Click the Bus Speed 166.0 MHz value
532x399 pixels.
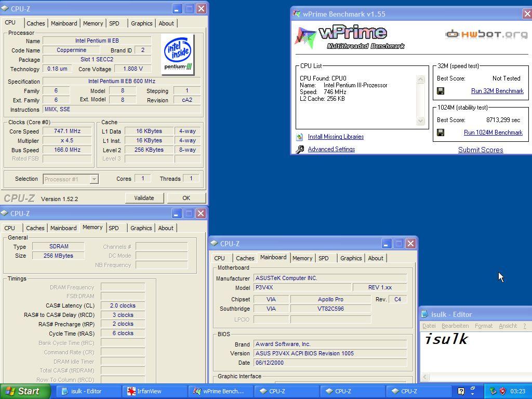click(x=67, y=150)
